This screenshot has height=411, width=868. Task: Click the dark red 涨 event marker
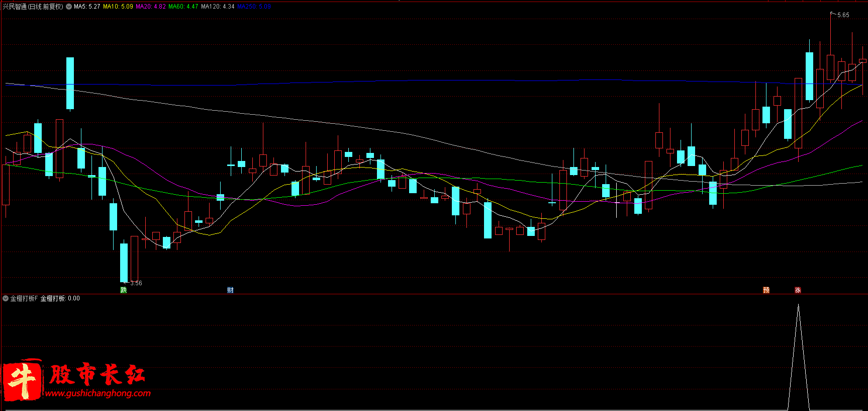(x=798, y=290)
